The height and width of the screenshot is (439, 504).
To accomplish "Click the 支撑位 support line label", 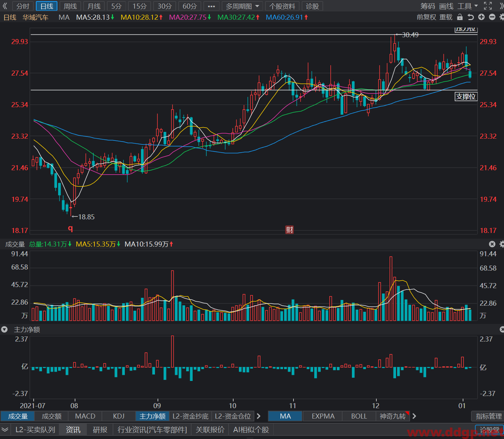I will (x=466, y=96).
